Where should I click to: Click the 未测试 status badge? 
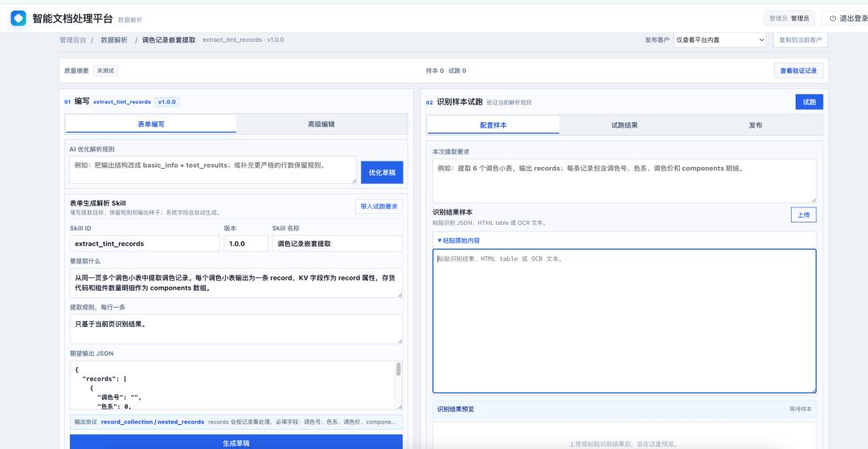[x=105, y=71]
